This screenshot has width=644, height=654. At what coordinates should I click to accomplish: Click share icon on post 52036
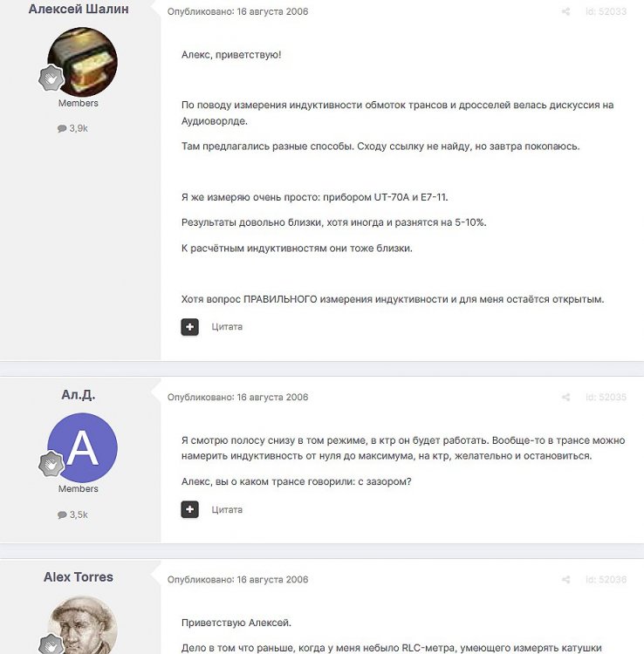565,579
